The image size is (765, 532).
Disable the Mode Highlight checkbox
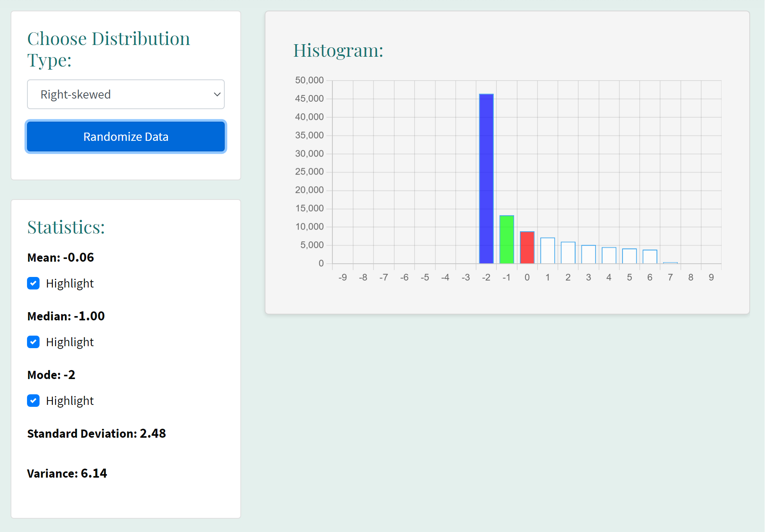tap(33, 401)
